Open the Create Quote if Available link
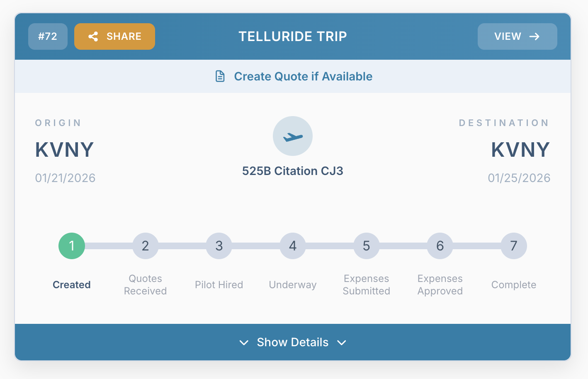588x379 pixels. pyautogui.click(x=303, y=76)
